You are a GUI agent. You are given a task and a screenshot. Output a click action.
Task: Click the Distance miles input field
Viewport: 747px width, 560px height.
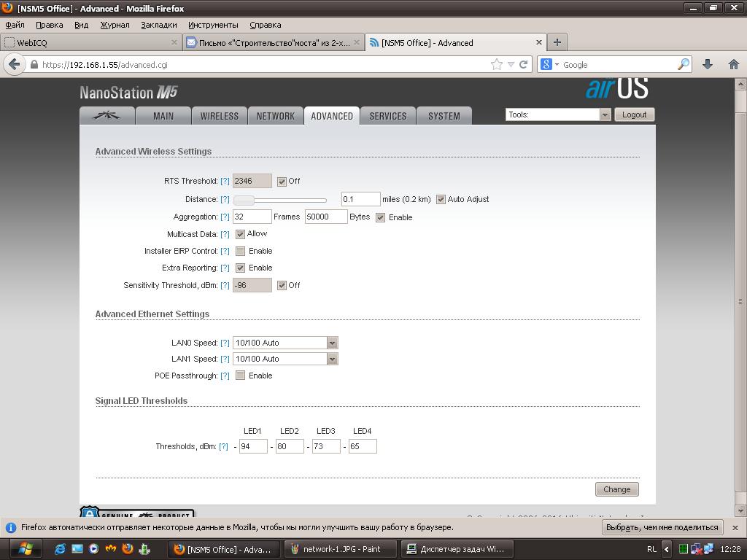[x=360, y=199]
